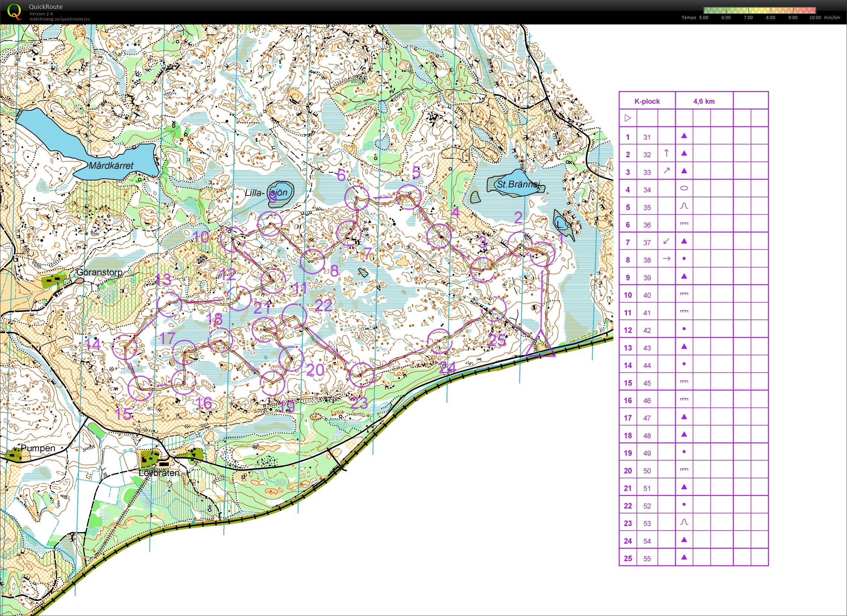This screenshot has height=616, width=847.
Task: Click the triangle symbol in control row 17
Action: click(684, 417)
